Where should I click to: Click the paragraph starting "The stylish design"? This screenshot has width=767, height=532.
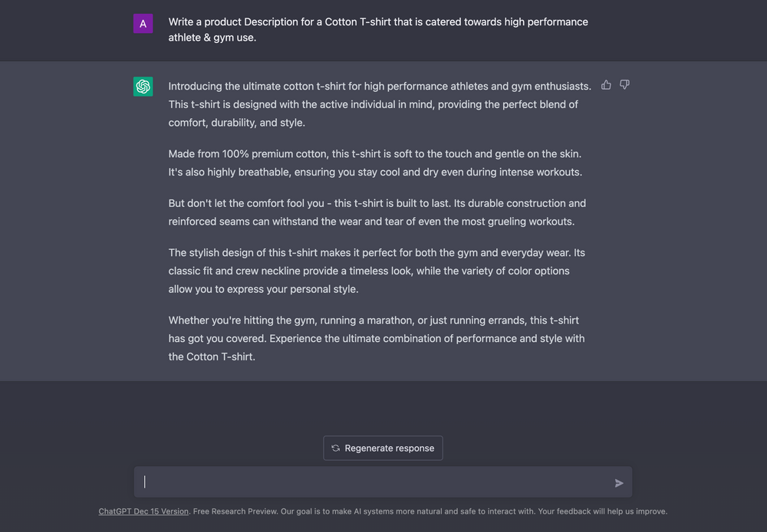377,271
